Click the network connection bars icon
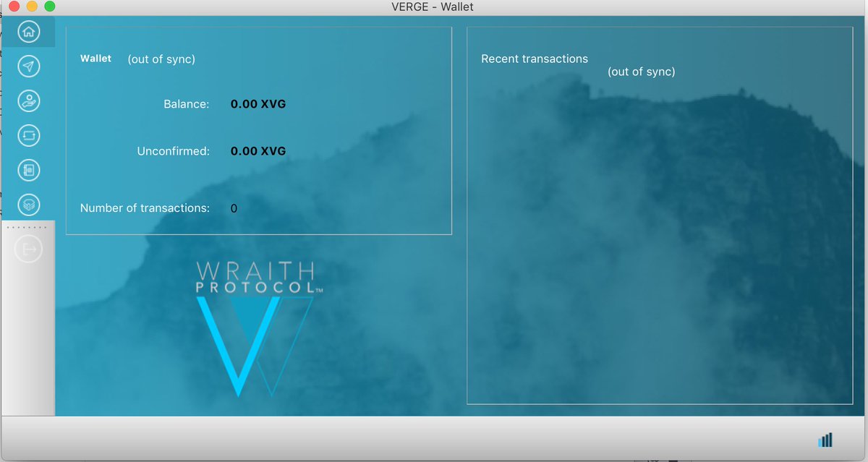 point(825,440)
